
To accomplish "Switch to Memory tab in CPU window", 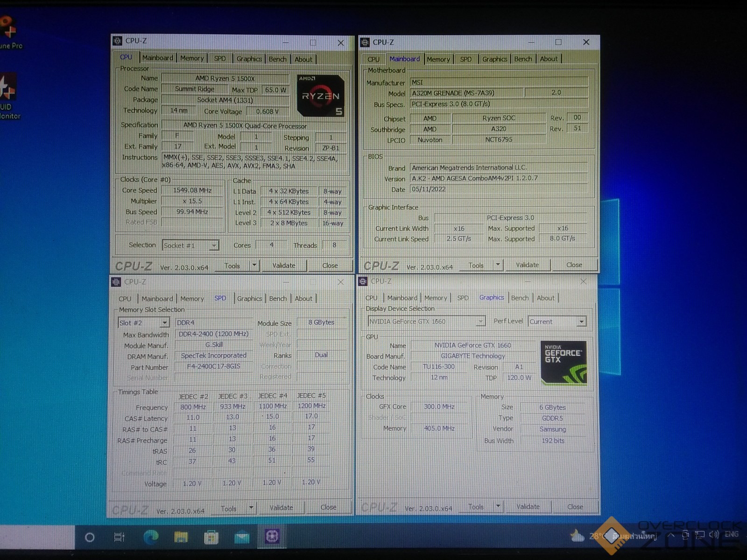I will 192,58.
